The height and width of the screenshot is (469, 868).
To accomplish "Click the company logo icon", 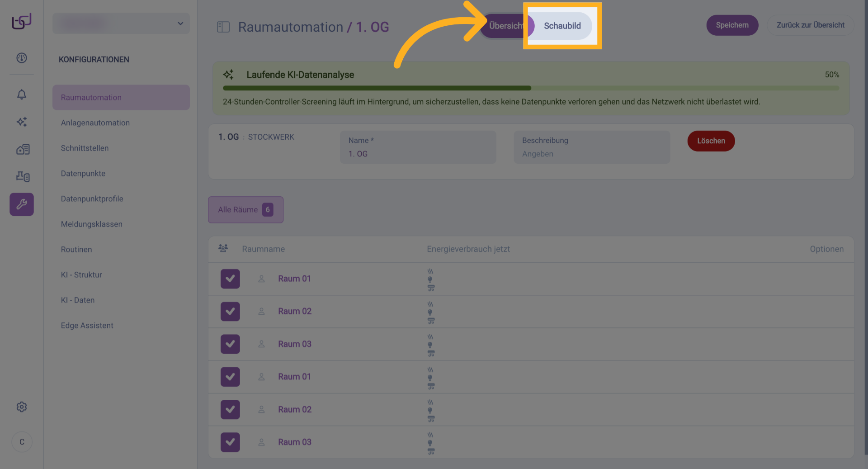I will [22, 21].
